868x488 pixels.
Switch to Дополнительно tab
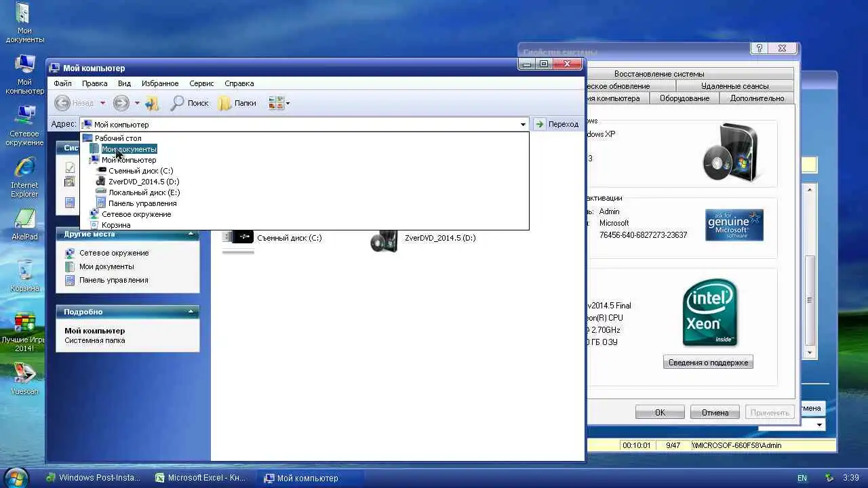pos(757,98)
